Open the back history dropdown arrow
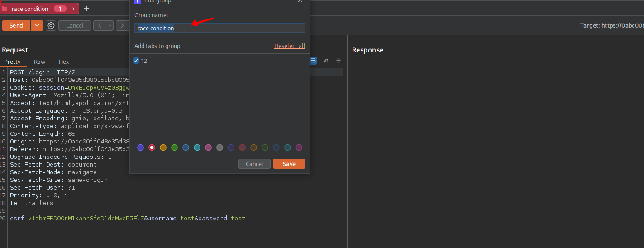Image resolution: width=644 pixels, height=248 pixels. [x=110, y=26]
